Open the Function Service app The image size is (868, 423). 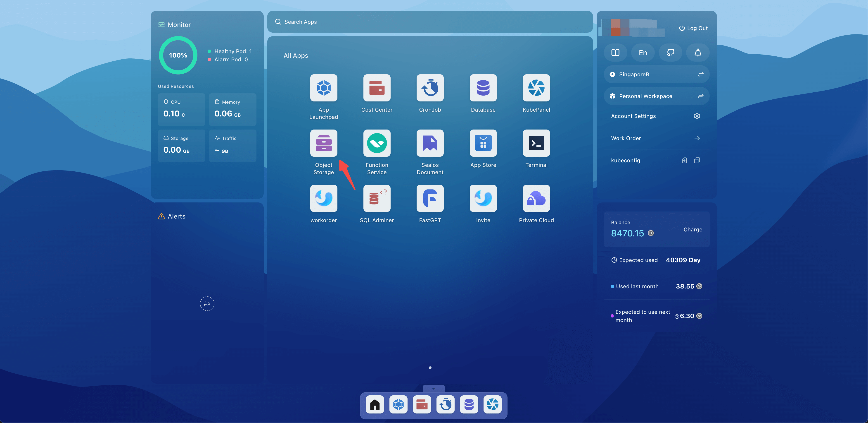377,143
